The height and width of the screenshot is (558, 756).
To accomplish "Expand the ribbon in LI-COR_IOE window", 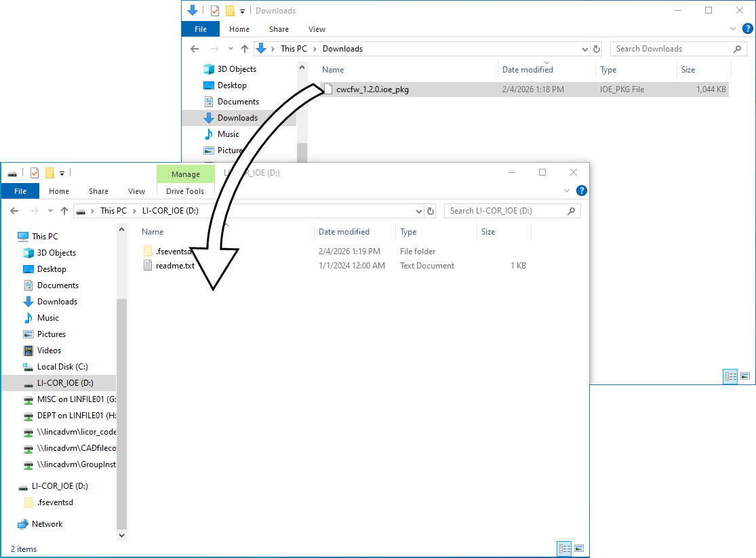I will (x=568, y=191).
